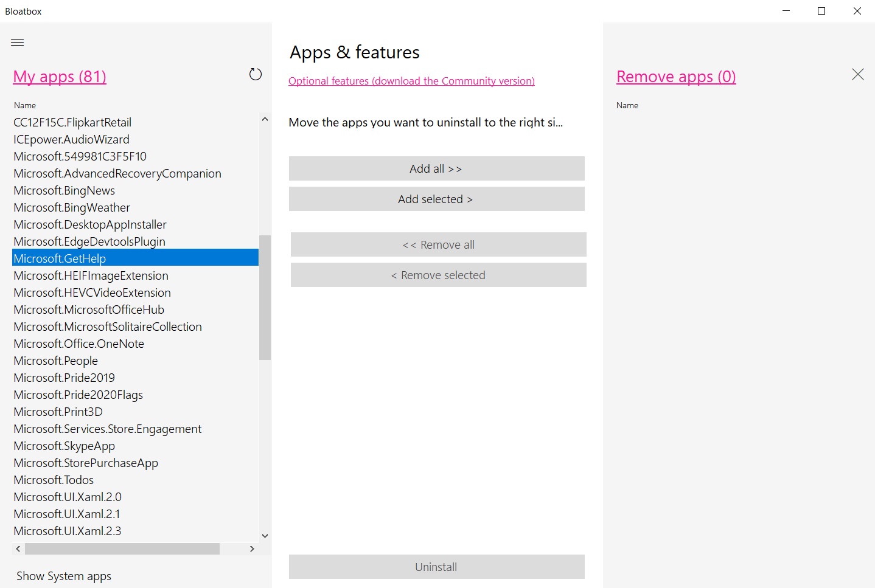
Task: Click the My apps (81) heading link
Action: pos(60,77)
